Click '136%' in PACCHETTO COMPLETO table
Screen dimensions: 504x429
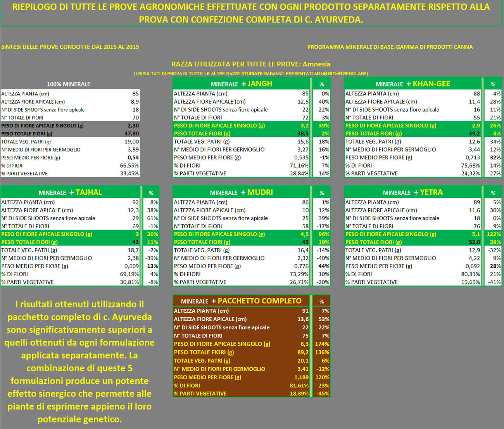(x=322, y=353)
